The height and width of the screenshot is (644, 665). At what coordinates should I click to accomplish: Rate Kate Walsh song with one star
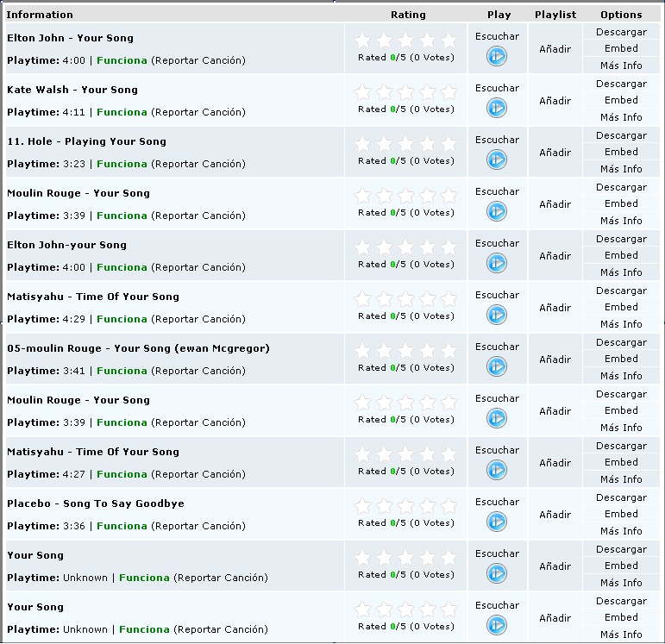(x=362, y=92)
